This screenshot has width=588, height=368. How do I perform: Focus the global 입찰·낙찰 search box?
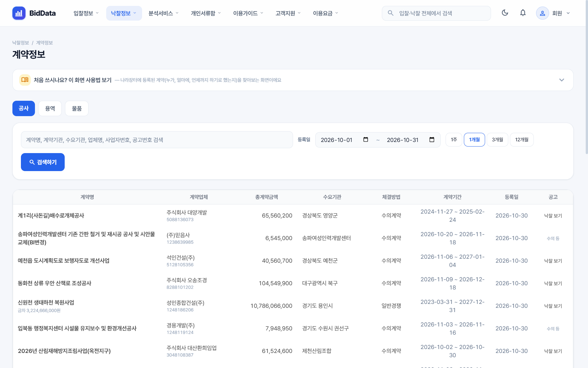pos(436,13)
